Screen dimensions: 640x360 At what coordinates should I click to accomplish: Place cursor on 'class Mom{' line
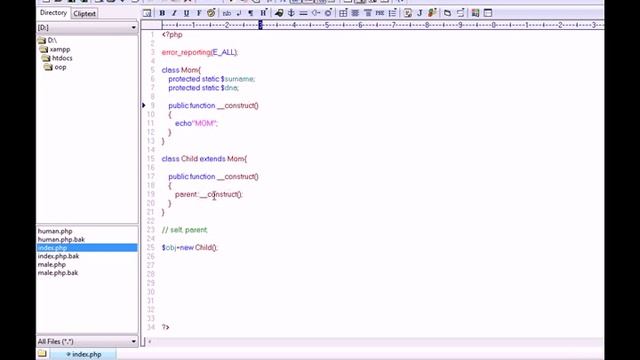181,70
